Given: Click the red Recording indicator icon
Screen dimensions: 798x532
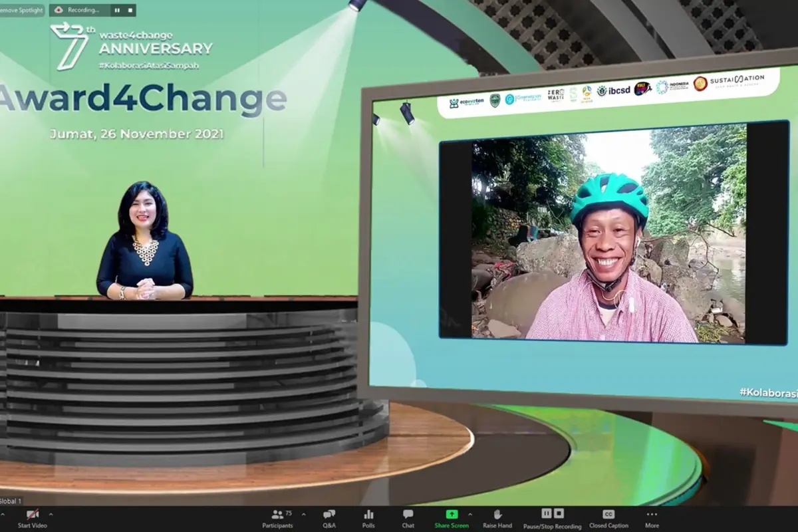Looking at the screenshot, I should [x=59, y=10].
